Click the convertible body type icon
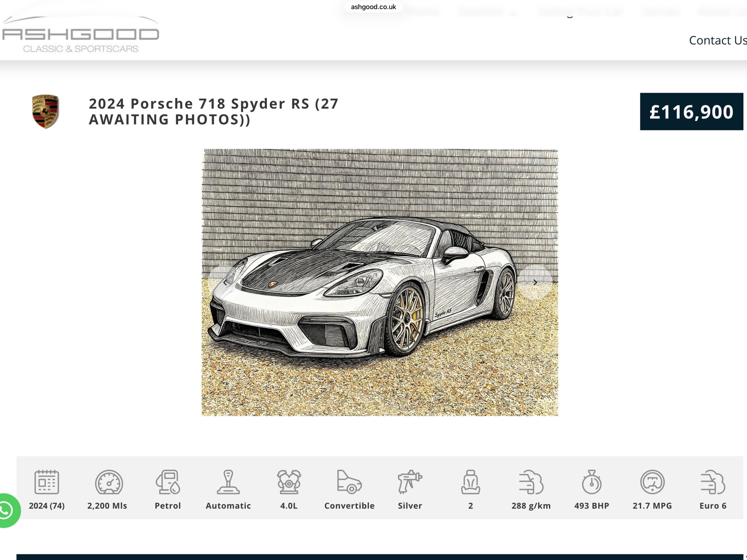 [x=349, y=482]
